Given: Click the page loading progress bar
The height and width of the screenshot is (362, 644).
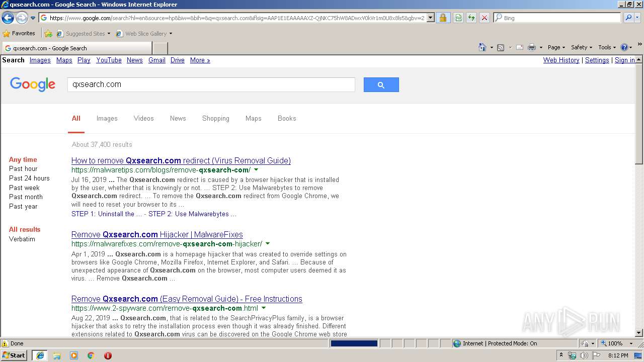Looking at the screenshot, I should pos(354,343).
